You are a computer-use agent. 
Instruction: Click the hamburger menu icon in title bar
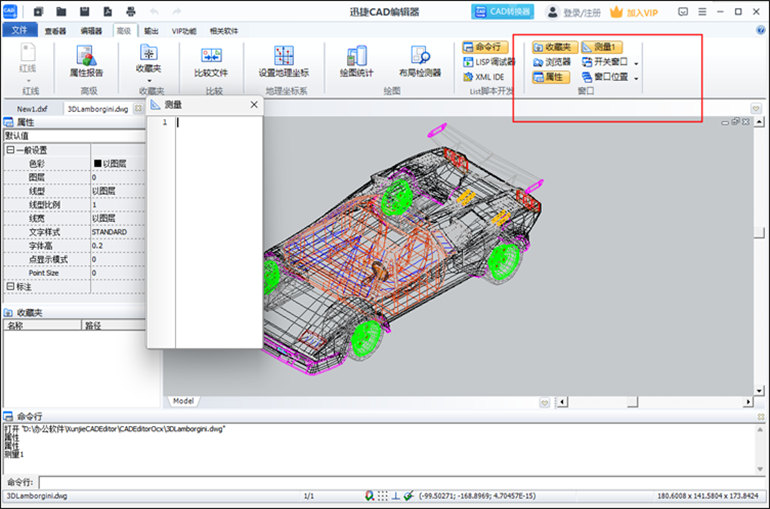702,12
